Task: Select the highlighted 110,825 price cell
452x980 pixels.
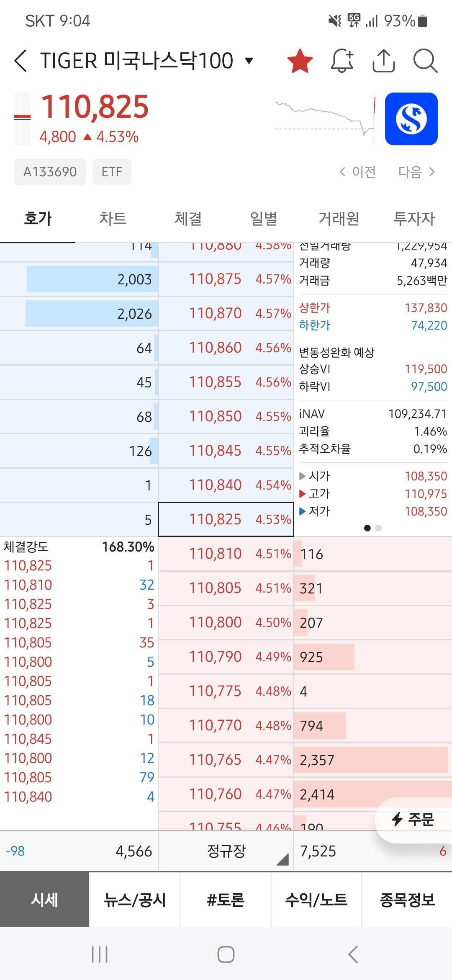Action: pyautogui.click(x=225, y=519)
